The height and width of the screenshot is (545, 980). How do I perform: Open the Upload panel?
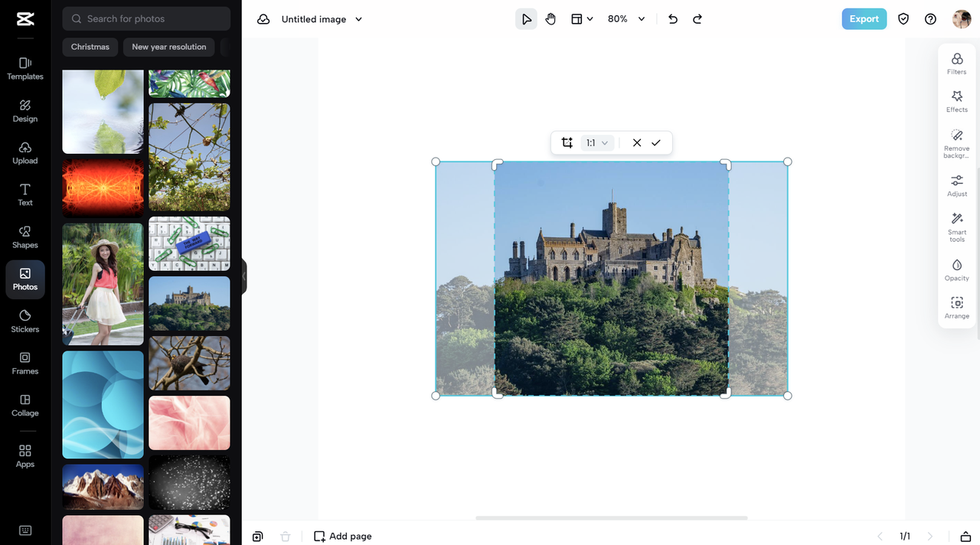click(x=25, y=152)
